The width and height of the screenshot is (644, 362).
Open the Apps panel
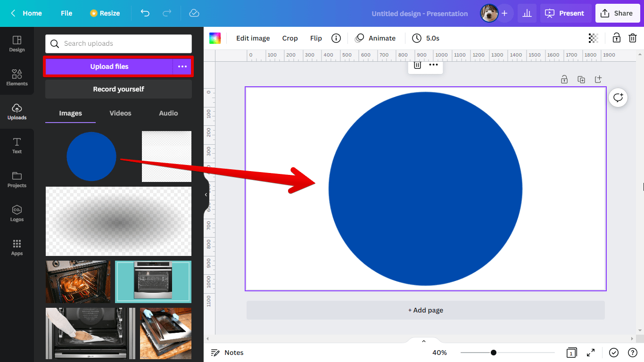coord(17,247)
